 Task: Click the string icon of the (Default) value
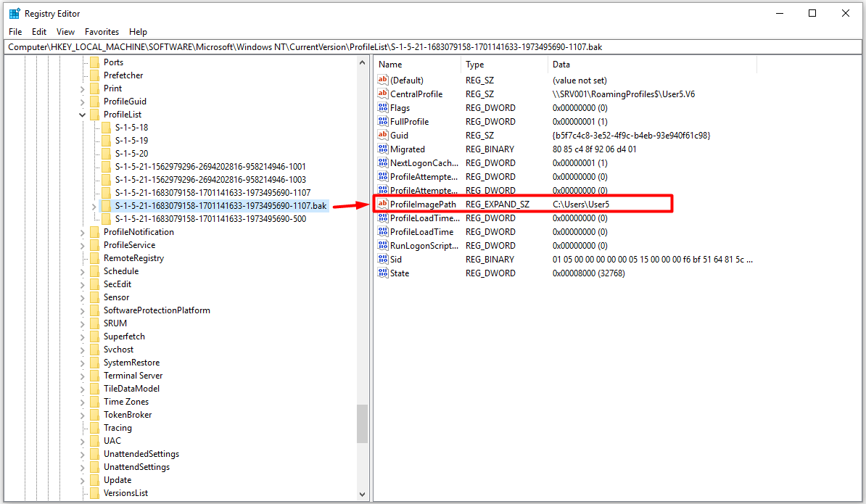382,80
